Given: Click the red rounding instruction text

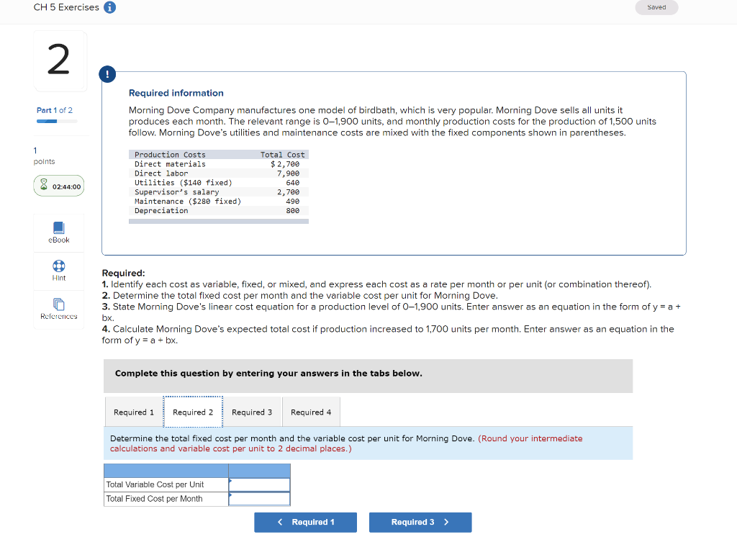Looking at the screenshot, I should [x=346, y=443].
